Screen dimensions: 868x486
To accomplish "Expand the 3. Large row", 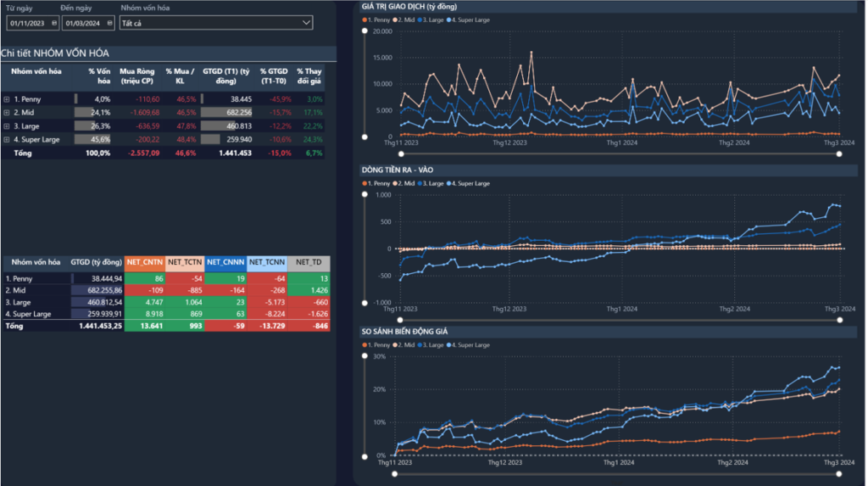I will [7, 126].
